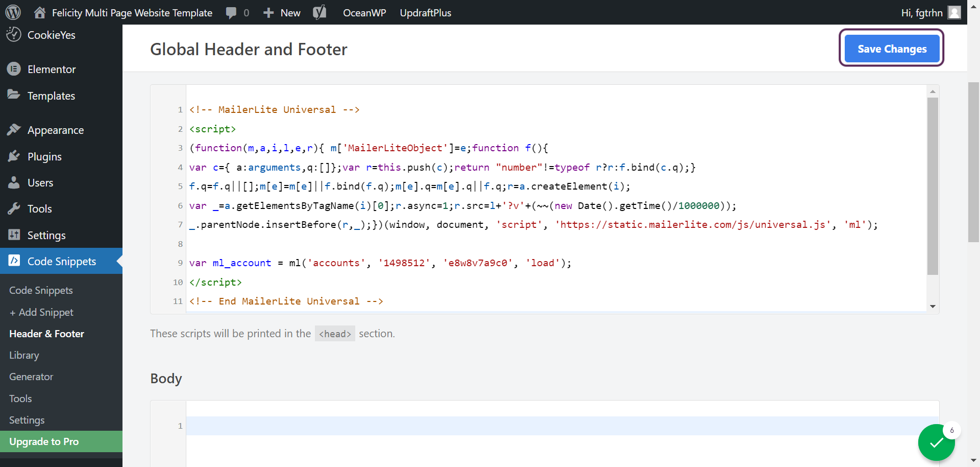Click the 'e8w8v7a9c0' string in code
Screen dimensions: 980x467
coord(478,263)
